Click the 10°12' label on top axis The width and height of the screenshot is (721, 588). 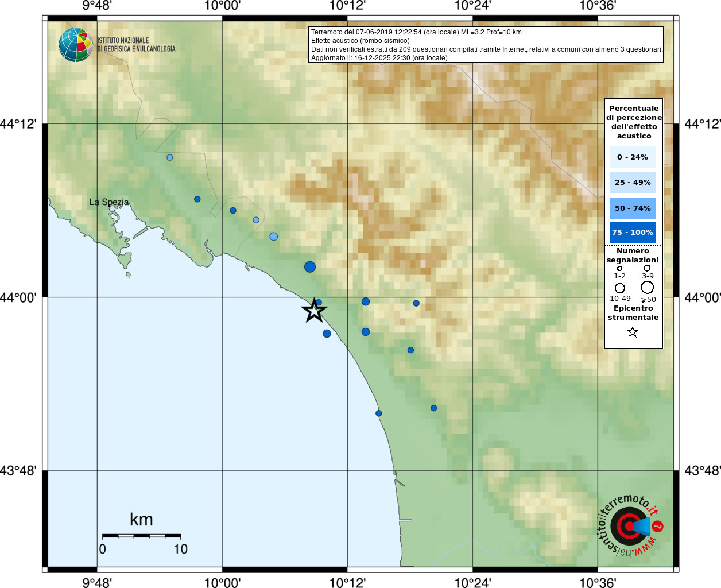point(347,6)
